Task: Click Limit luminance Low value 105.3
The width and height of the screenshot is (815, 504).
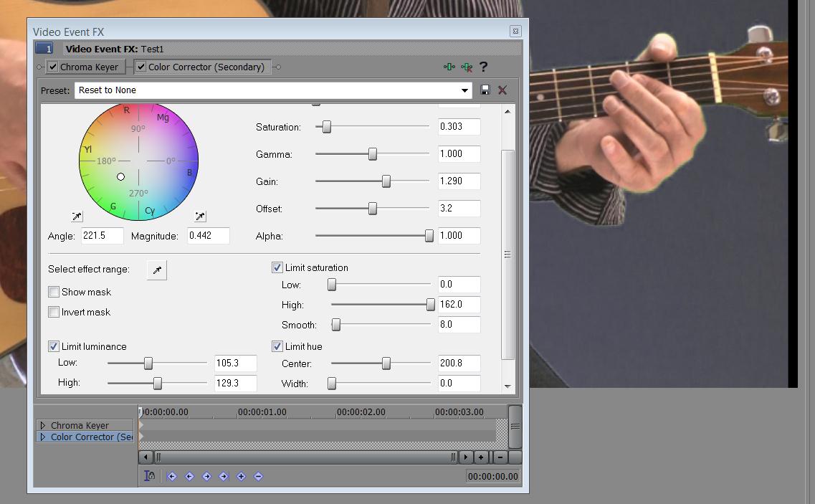Action: [x=235, y=363]
